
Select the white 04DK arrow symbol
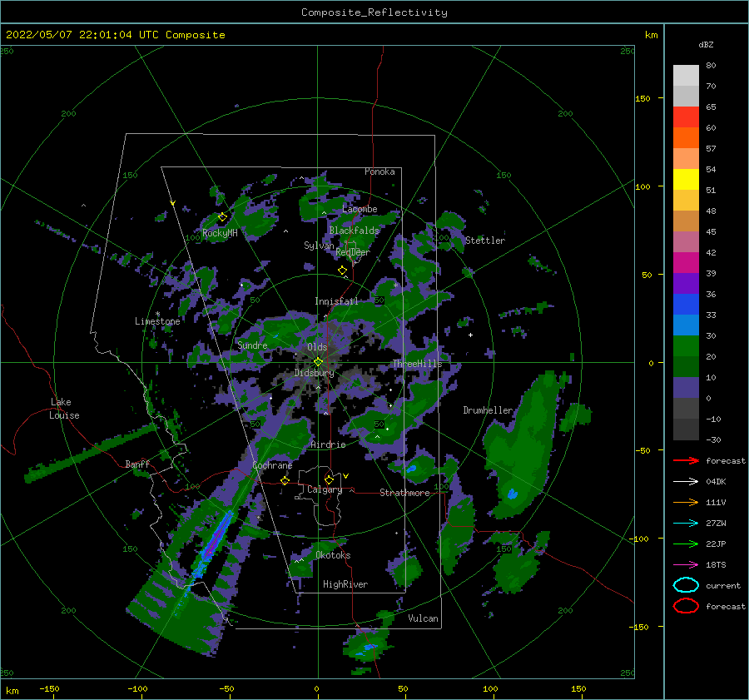click(x=686, y=481)
